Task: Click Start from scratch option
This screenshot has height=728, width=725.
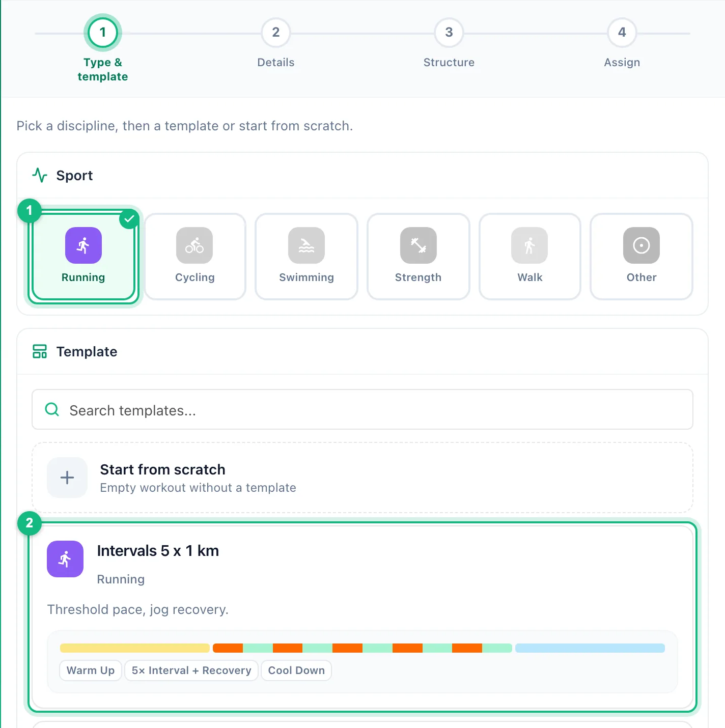Action: 362,478
